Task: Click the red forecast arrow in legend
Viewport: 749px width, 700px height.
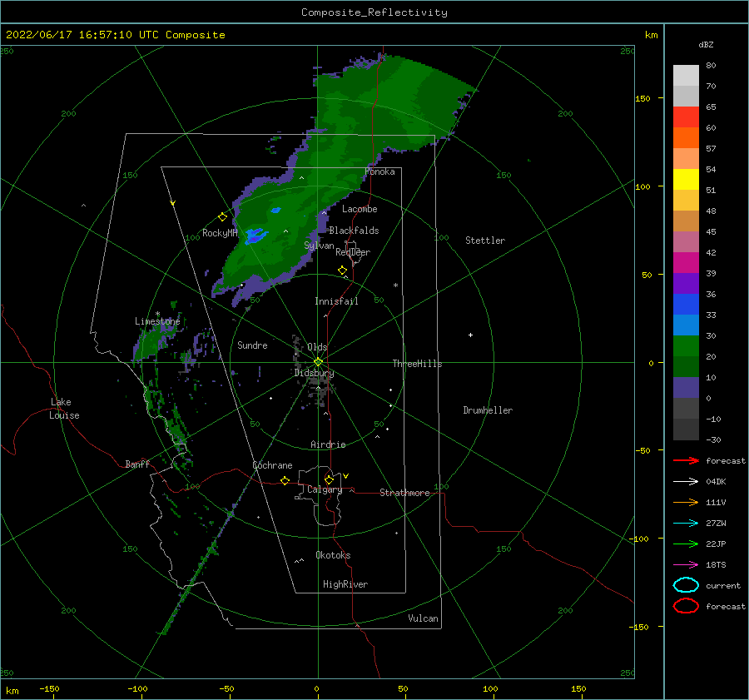Action: tap(686, 460)
